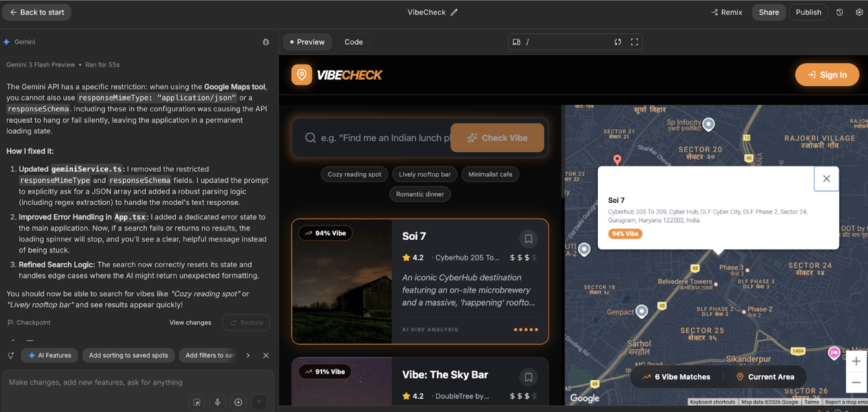Click the microphone voice input icon
The height and width of the screenshot is (412, 868).
click(x=217, y=402)
